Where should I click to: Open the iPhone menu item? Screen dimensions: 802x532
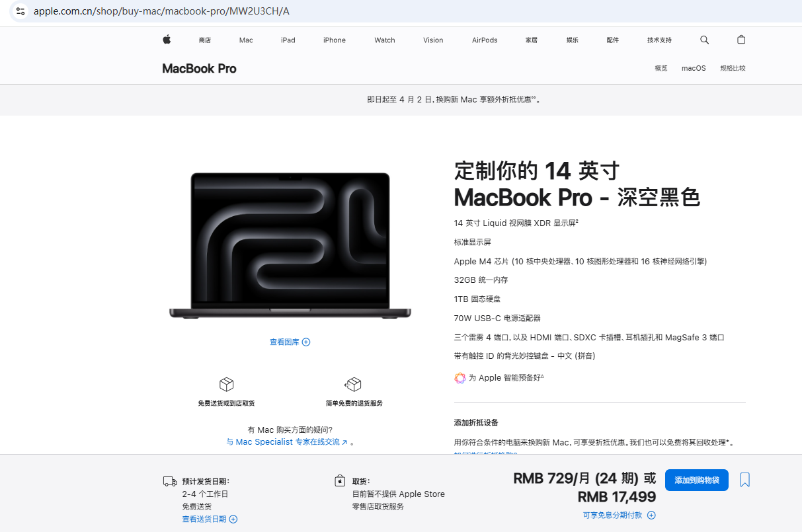(x=335, y=40)
